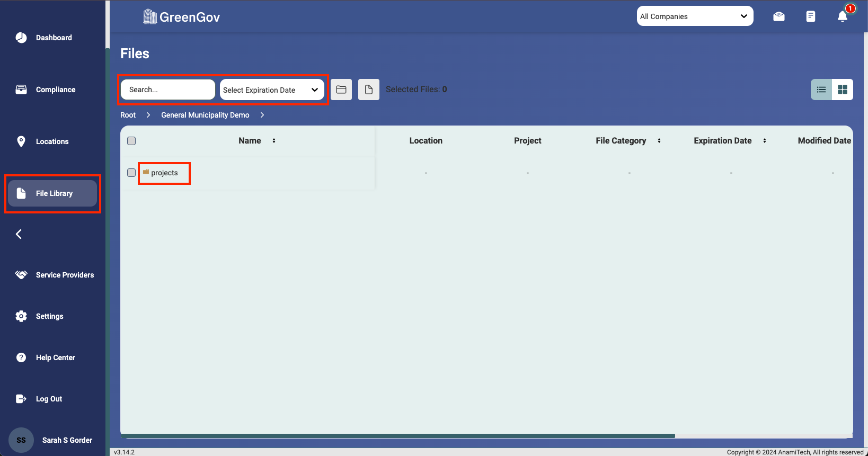This screenshot has height=456, width=868.
Task: Click the Settings gear icon
Action: coord(21,316)
